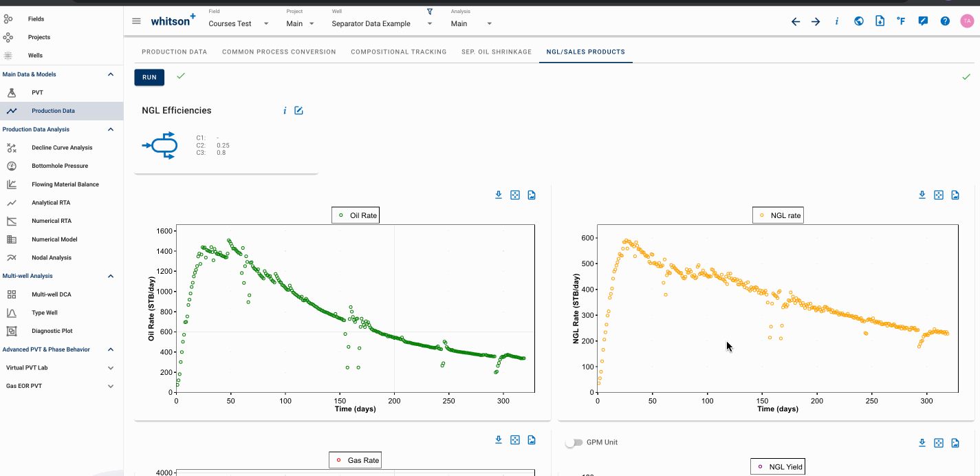The width and height of the screenshot is (980, 476).
Task: Open the TA user avatar
Action: click(967, 21)
